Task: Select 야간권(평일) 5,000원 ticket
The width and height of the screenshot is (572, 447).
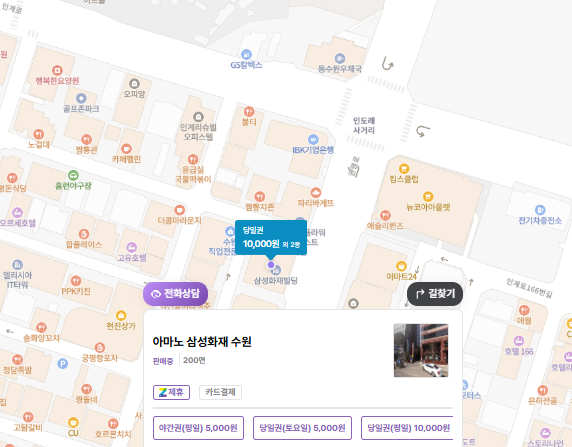Action: coord(198,428)
